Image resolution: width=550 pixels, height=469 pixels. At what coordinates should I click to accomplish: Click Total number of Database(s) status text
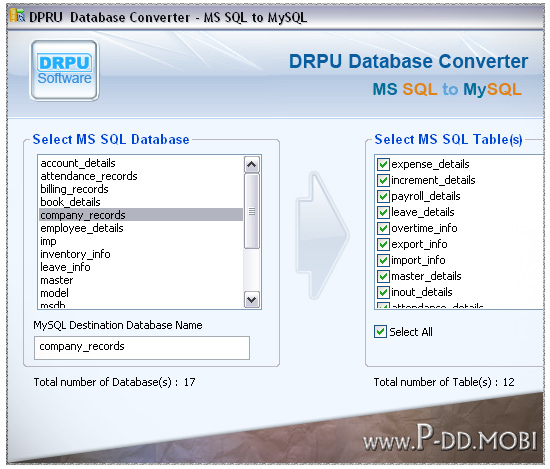(114, 382)
